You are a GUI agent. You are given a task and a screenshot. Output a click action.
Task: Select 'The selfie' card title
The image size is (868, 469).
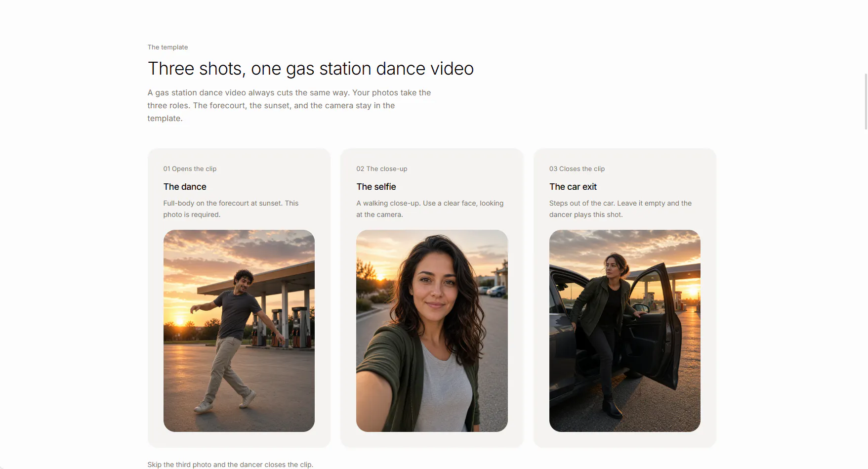click(x=376, y=187)
